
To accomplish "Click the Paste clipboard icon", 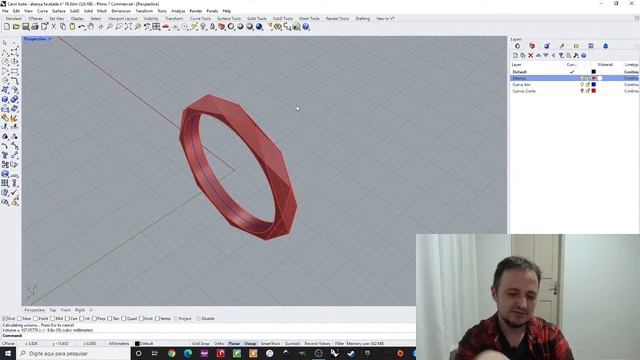I will pyautogui.click(x=72, y=27).
